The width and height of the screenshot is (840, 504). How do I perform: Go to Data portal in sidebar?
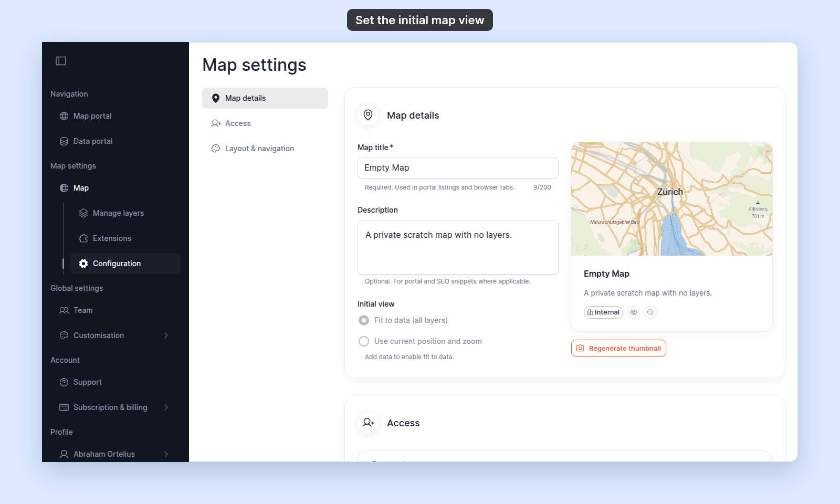pos(115,141)
